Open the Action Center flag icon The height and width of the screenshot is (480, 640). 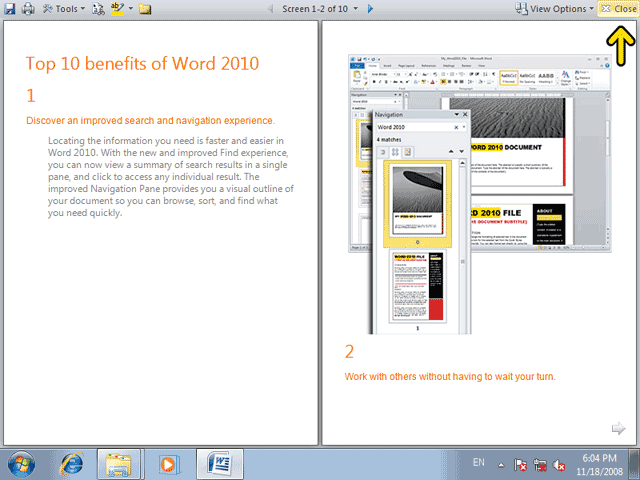(520, 464)
